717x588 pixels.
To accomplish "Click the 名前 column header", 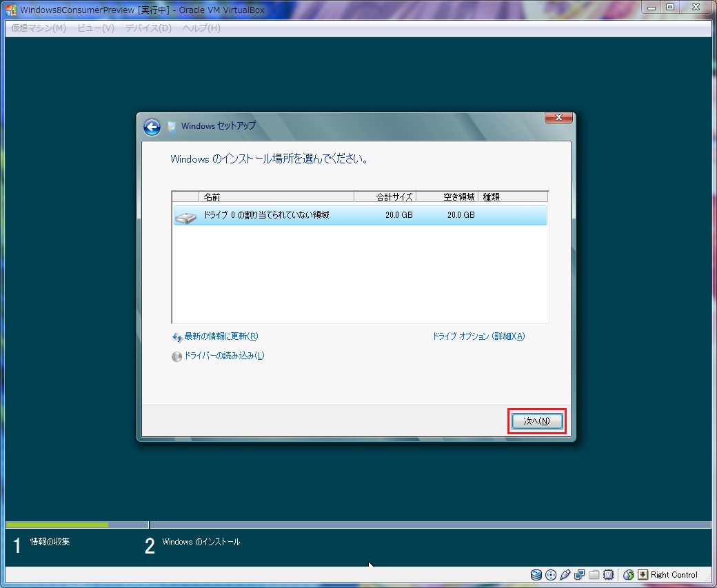I will [x=276, y=196].
